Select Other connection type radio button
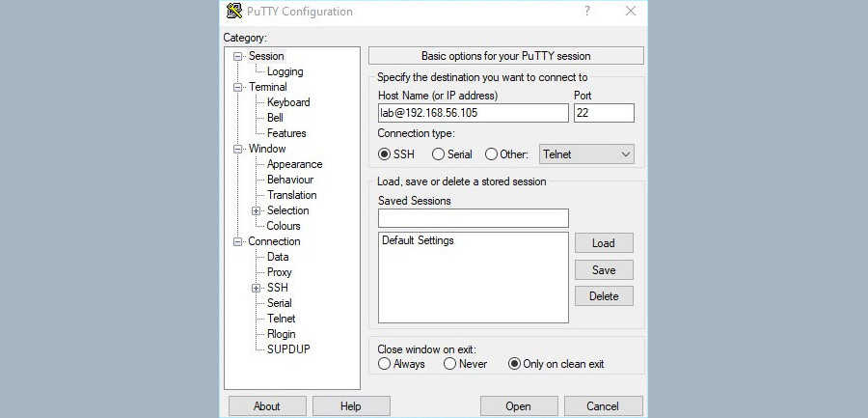868x418 pixels. [491, 154]
